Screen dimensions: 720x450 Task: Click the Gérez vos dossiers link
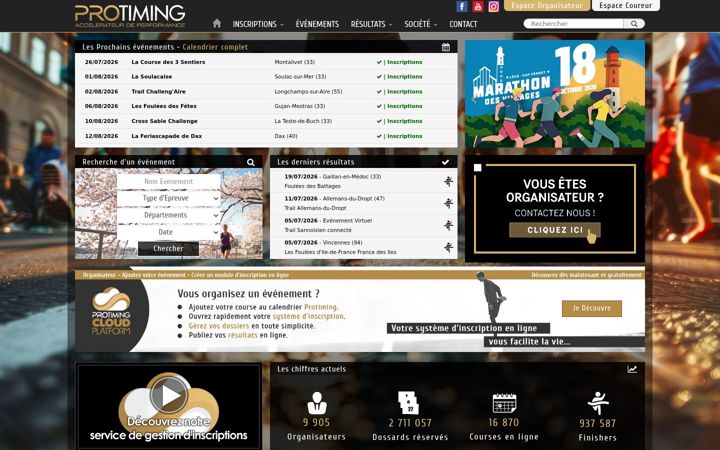(x=219, y=326)
